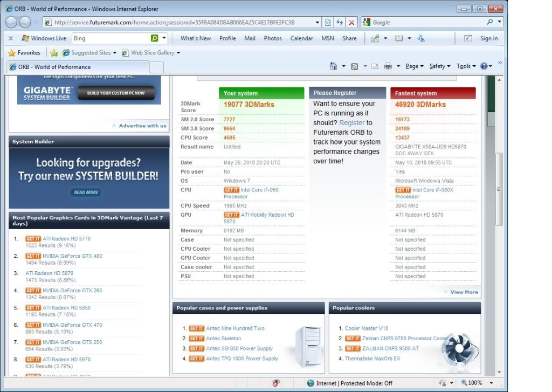Click the READ MORE button in System Builder

click(x=86, y=192)
